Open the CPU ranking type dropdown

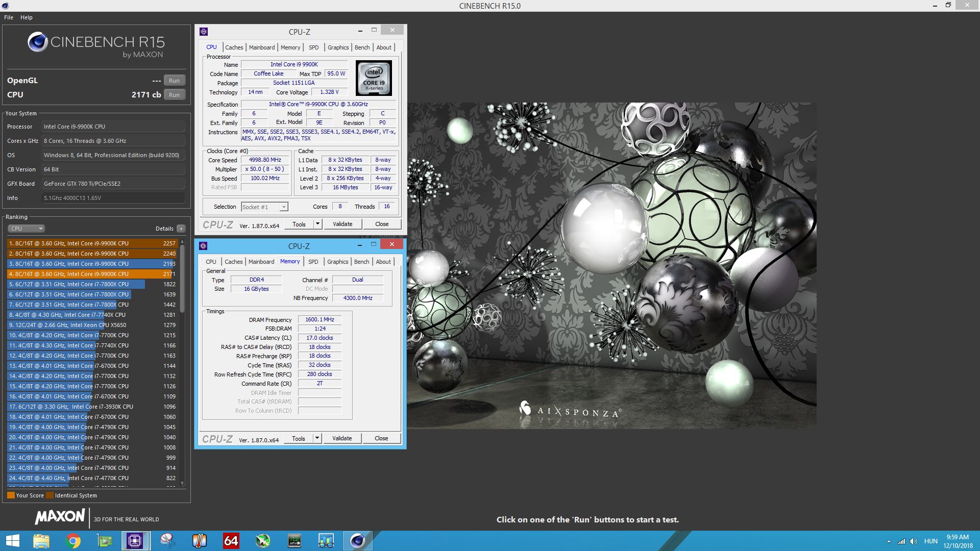26,229
